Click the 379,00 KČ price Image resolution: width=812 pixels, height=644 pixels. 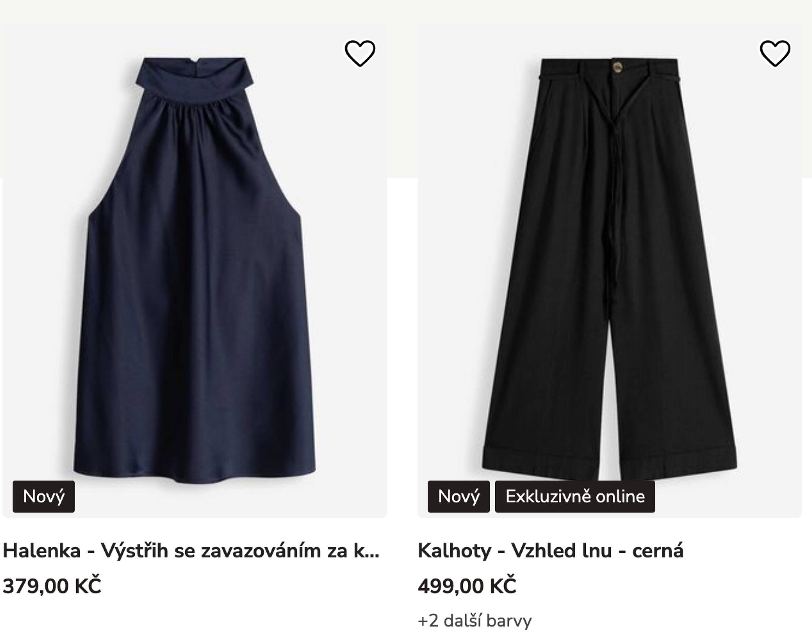[52, 586]
